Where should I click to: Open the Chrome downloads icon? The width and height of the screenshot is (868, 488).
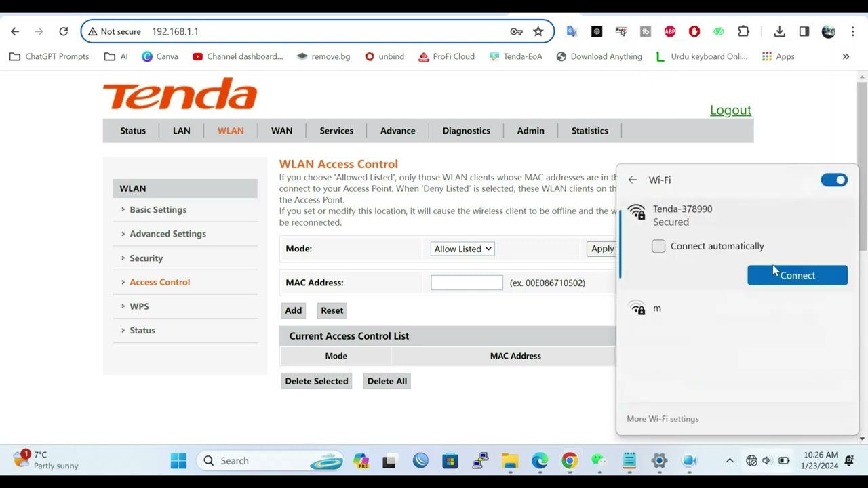(779, 31)
